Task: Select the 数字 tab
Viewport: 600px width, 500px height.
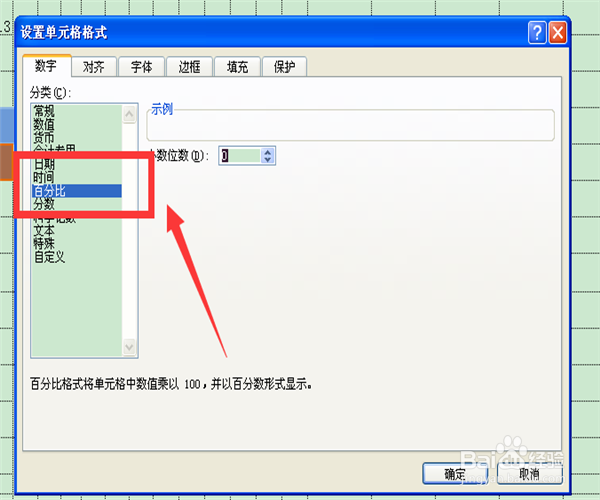Action: [46, 66]
